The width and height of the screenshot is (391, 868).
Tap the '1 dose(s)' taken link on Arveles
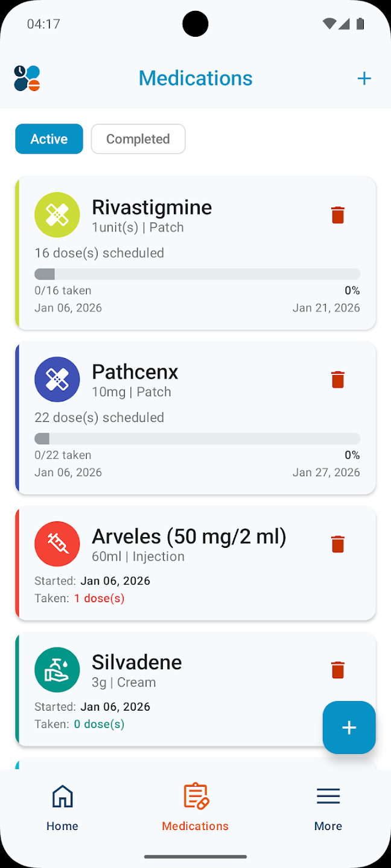tap(99, 598)
